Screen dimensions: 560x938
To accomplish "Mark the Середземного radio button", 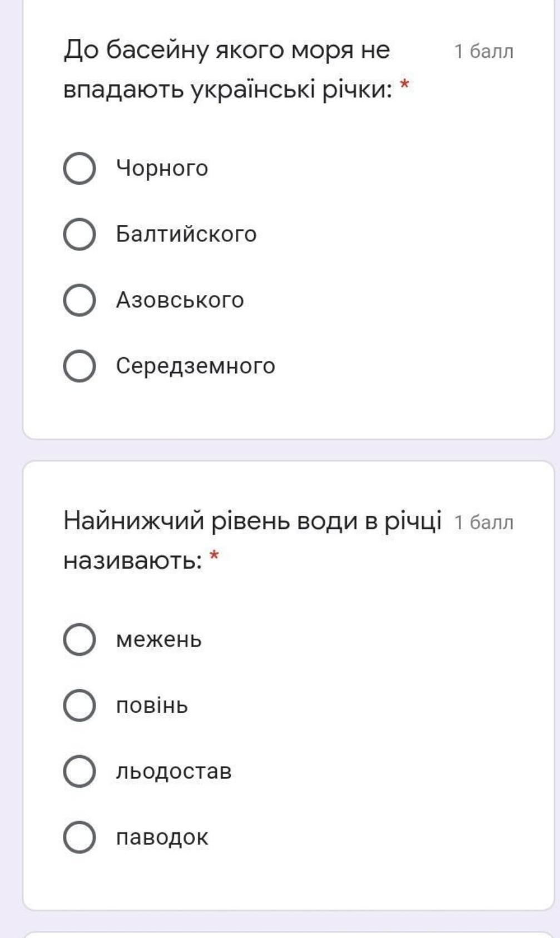I will pyautogui.click(x=80, y=366).
